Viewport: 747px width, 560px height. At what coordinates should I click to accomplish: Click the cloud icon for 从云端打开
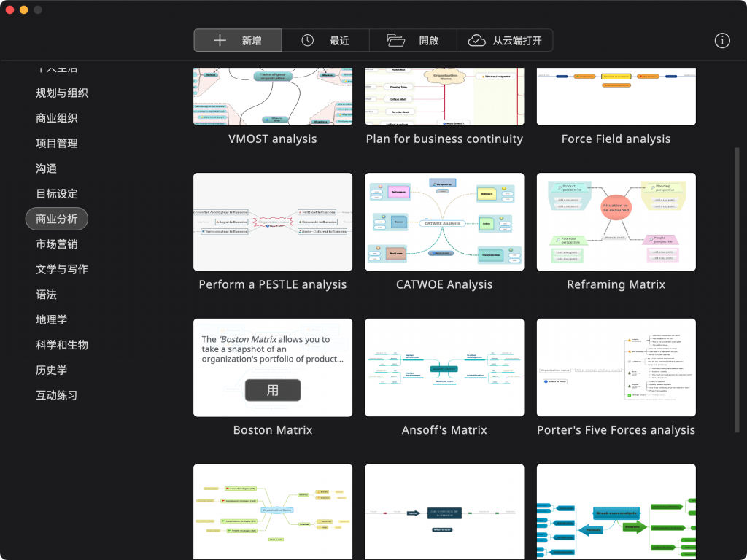477,40
